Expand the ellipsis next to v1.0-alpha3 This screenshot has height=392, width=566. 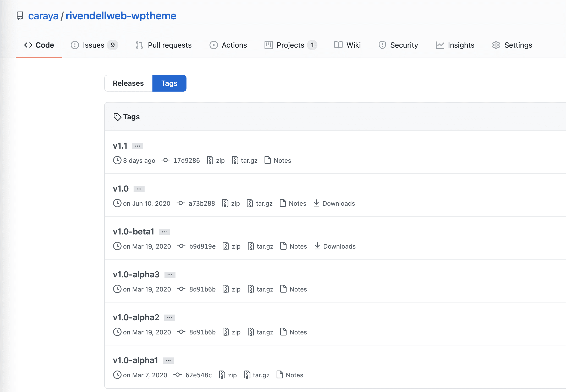(x=170, y=275)
